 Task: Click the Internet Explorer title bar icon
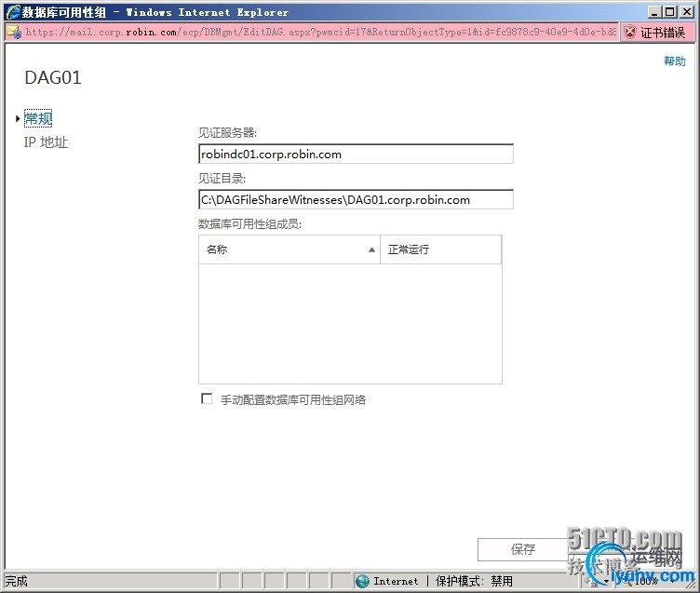pyautogui.click(x=13, y=12)
